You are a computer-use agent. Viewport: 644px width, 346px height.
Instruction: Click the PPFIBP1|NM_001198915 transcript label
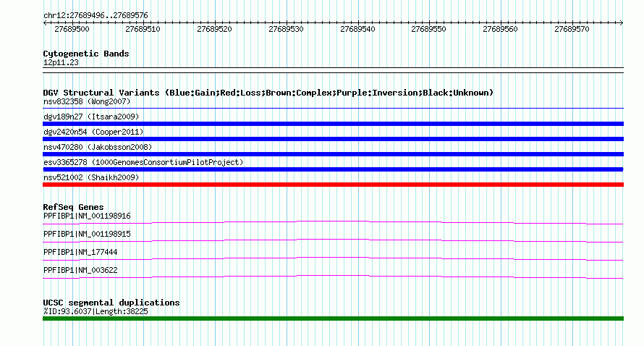click(87, 235)
